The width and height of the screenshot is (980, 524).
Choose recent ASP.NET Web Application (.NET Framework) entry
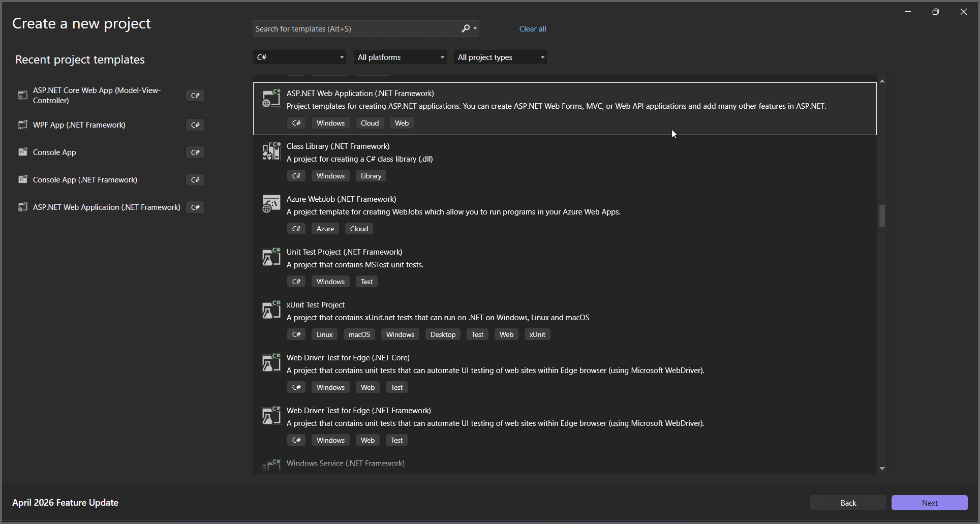point(106,207)
